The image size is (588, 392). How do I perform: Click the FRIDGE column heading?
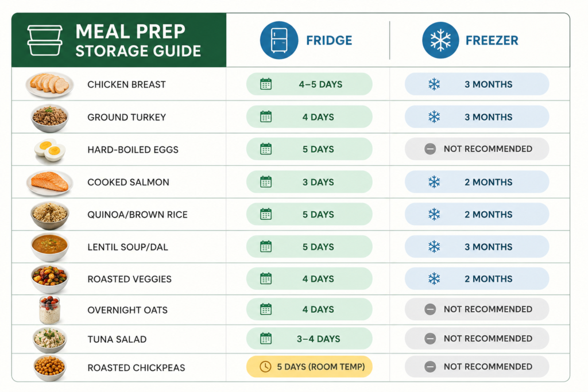pos(329,41)
